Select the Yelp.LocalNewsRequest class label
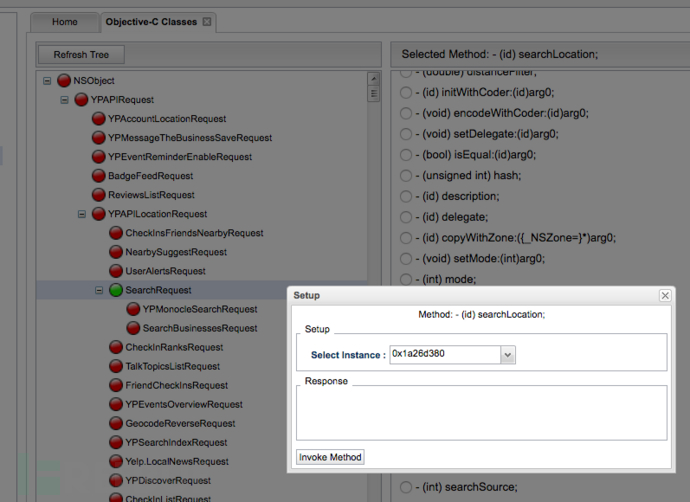 click(x=177, y=461)
